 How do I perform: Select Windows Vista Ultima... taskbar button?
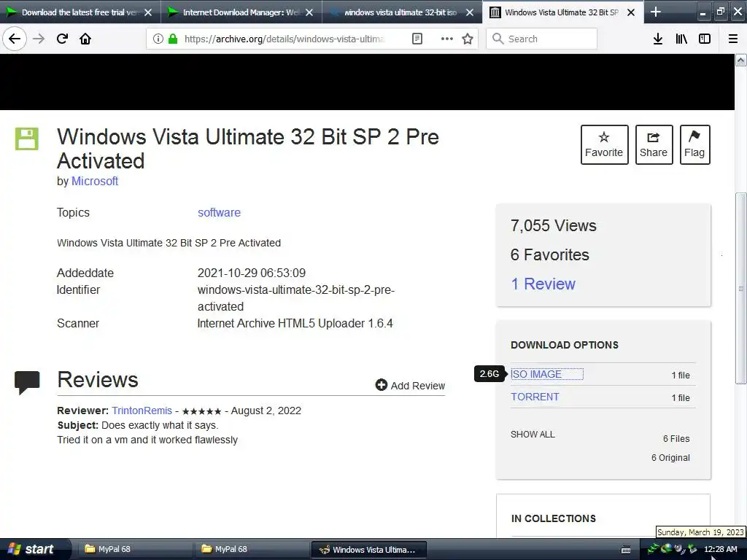[x=368, y=550]
